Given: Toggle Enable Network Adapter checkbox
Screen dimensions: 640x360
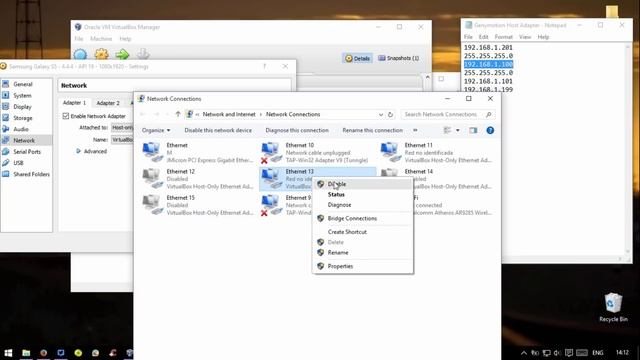Looking at the screenshot, I should tap(66, 116).
